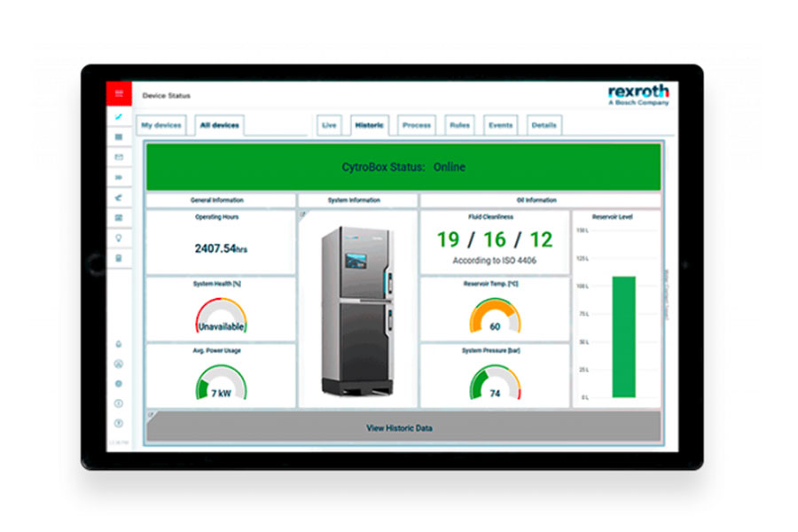Open notifications bell in the sidebar
The height and width of the screenshot is (532, 798).
tap(119, 344)
